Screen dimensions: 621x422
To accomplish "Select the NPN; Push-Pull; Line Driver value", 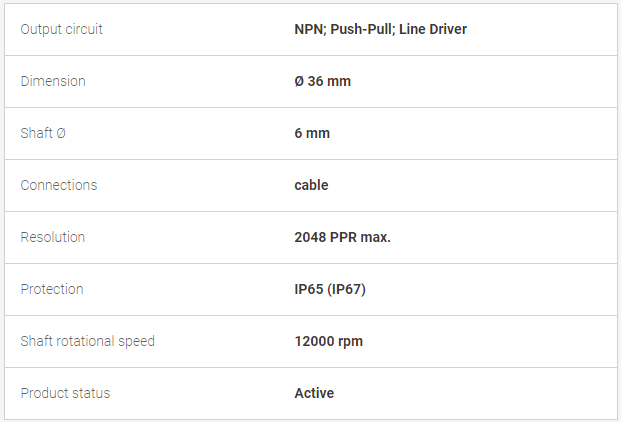I will [x=381, y=29].
